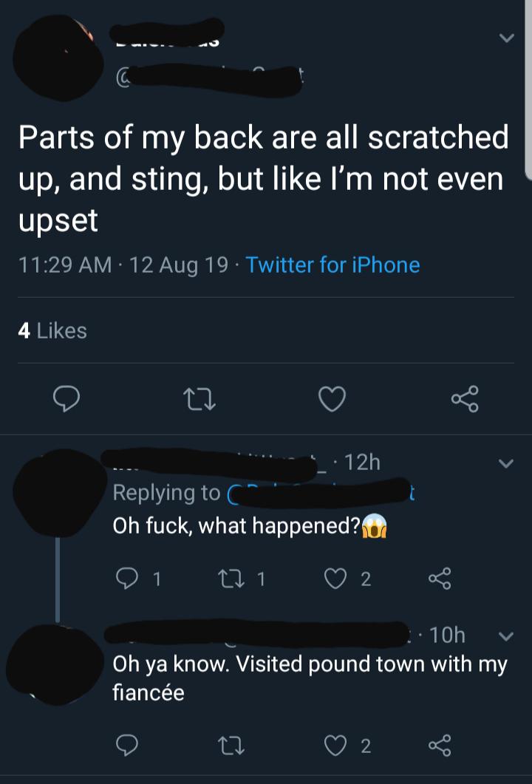532x784 pixels.
Task: Open the reply composer for the main tweet
Action: pyautogui.click(x=66, y=399)
